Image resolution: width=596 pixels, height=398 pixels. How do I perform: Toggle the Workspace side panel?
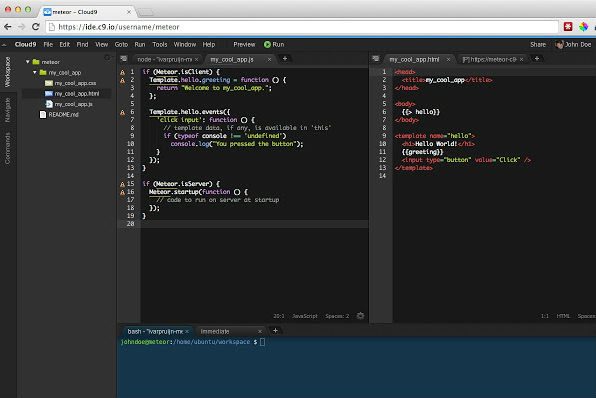tap(7, 72)
